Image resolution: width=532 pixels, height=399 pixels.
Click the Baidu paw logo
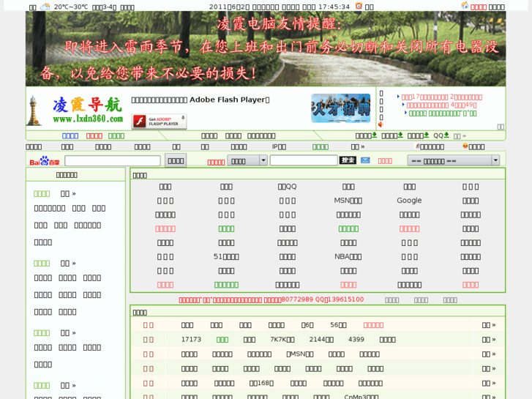(x=45, y=160)
